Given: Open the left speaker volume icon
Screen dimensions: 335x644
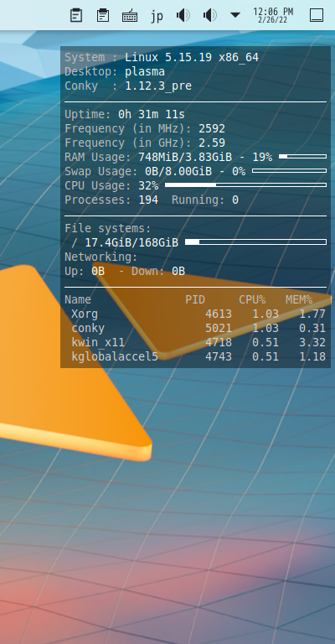Looking at the screenshot, I should pos(183,16).
